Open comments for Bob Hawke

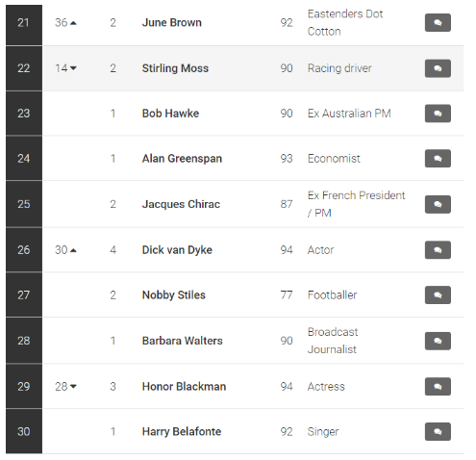[438, 114]
